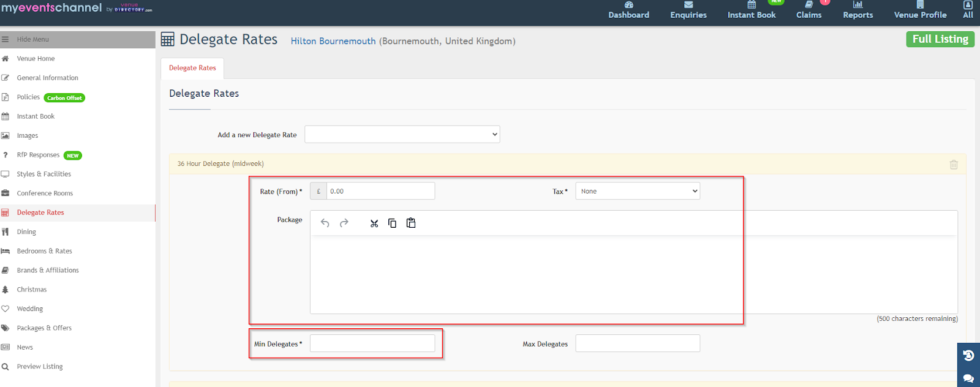Open Enquiries in top navigation
980x387 pixels.
click(x=688, y=10)
